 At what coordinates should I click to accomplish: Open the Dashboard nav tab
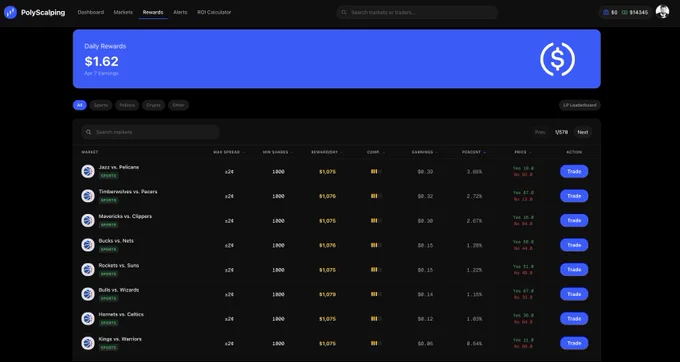[91, 13]
